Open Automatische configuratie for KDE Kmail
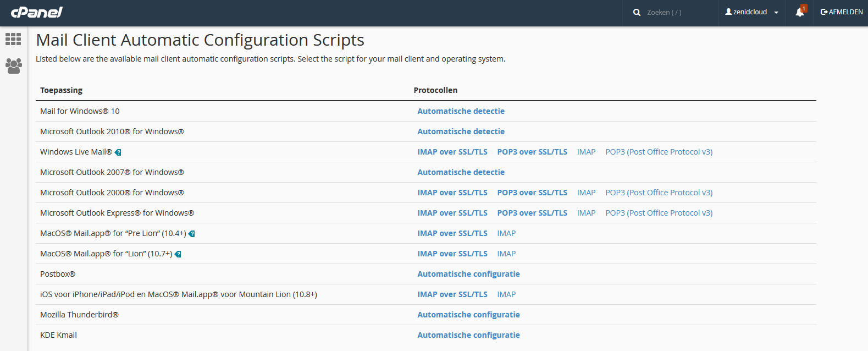Image resolution: width=868 pixels, height=351 pixels. [468, 335]
